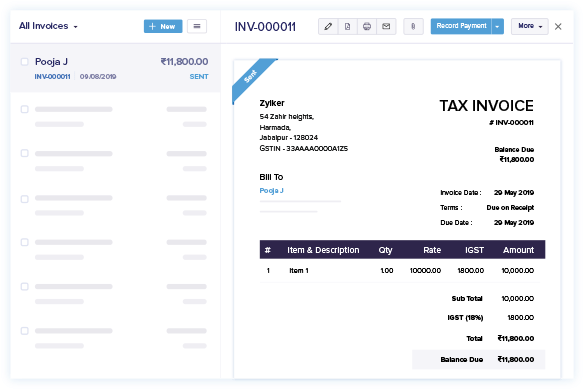Click the Rate column header
The height and width of the screenshot is (389, 583).
tap(432, 250)
